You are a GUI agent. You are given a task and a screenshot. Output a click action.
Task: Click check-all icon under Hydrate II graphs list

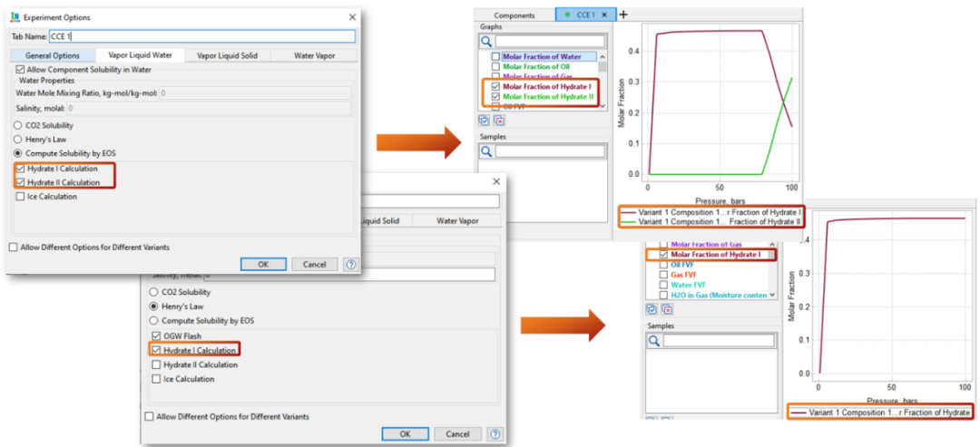485,121
